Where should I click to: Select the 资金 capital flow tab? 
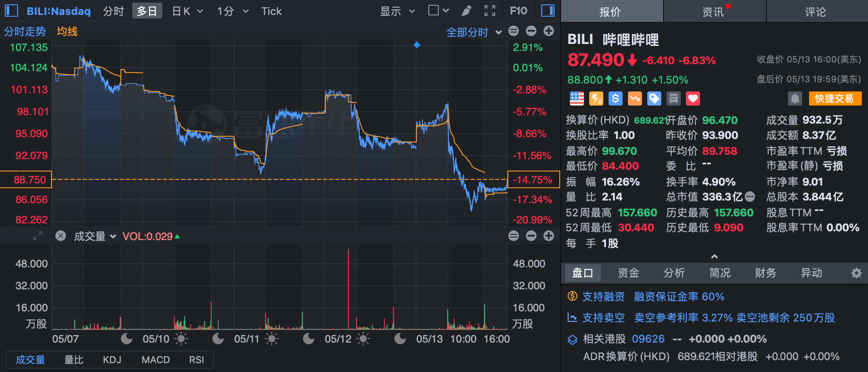click(x=628, y=273)
